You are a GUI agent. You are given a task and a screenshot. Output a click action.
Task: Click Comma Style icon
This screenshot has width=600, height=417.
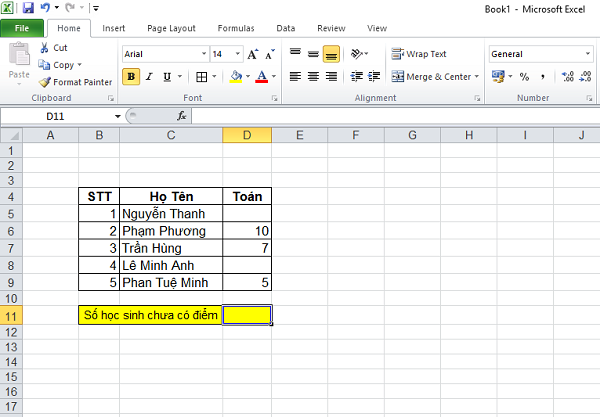543,77
